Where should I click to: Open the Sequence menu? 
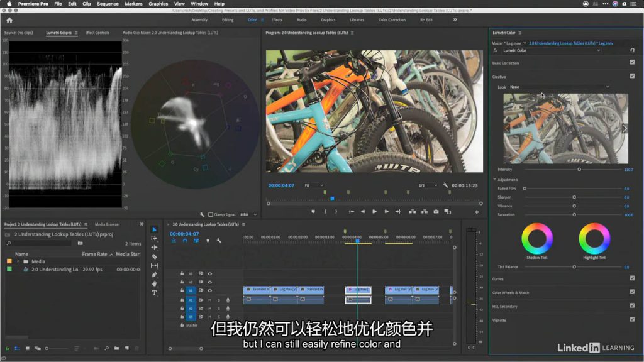point(108,4)
